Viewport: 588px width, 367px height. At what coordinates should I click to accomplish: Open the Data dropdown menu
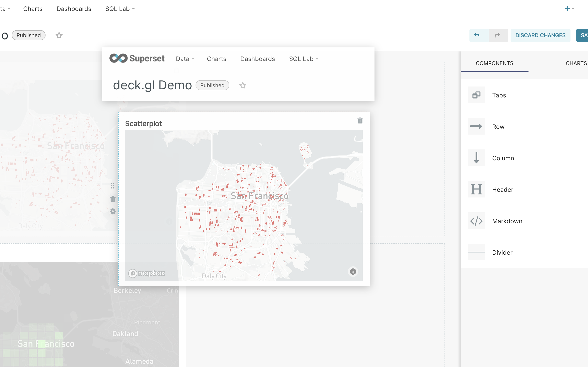click(185, 59)
